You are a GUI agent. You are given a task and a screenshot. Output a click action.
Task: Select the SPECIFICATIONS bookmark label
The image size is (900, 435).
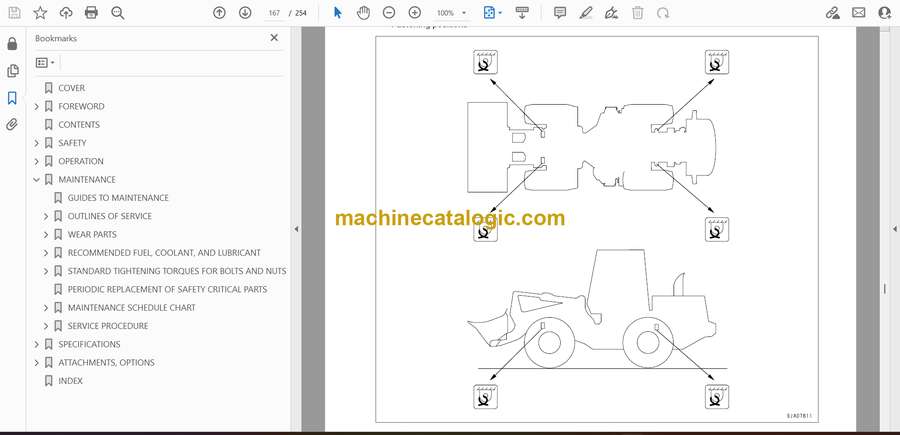(89, 344)
